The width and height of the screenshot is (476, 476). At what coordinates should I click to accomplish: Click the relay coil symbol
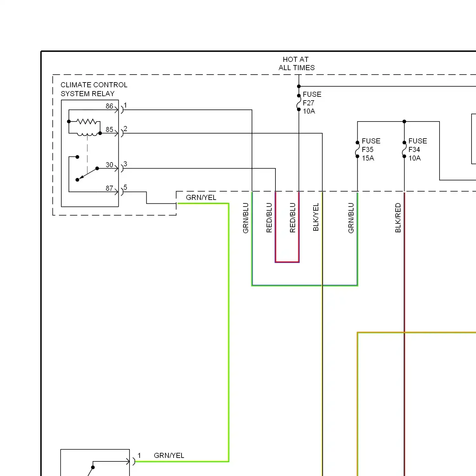tap(87, 134)
